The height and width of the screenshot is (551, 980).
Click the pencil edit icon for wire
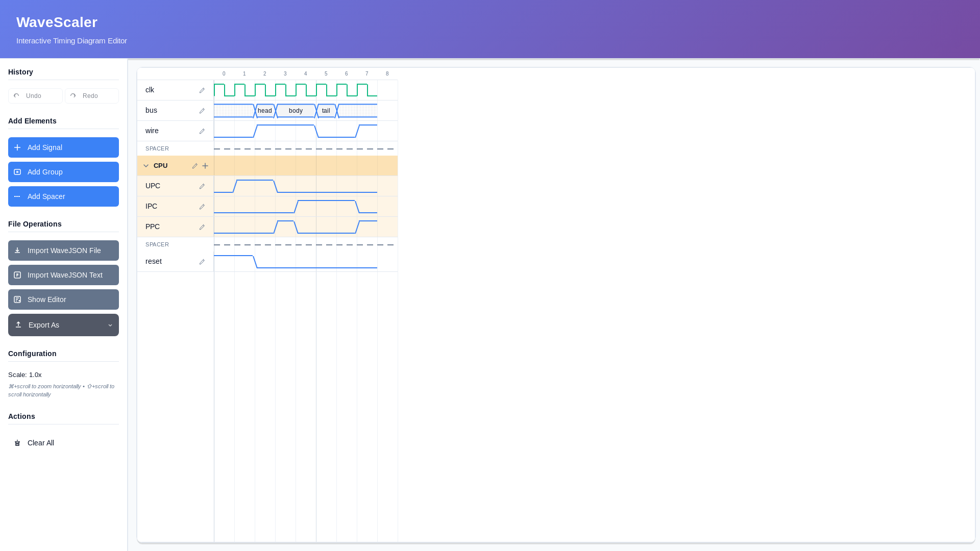click(x=202, y=131)
